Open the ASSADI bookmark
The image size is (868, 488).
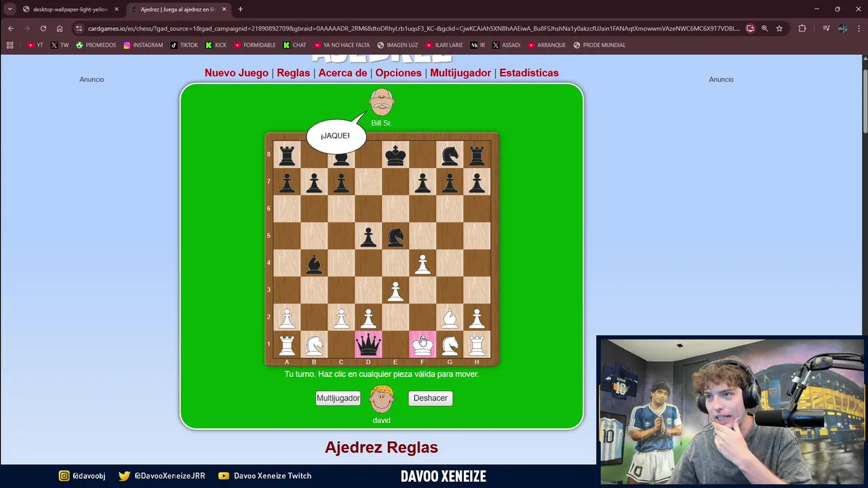507,45
